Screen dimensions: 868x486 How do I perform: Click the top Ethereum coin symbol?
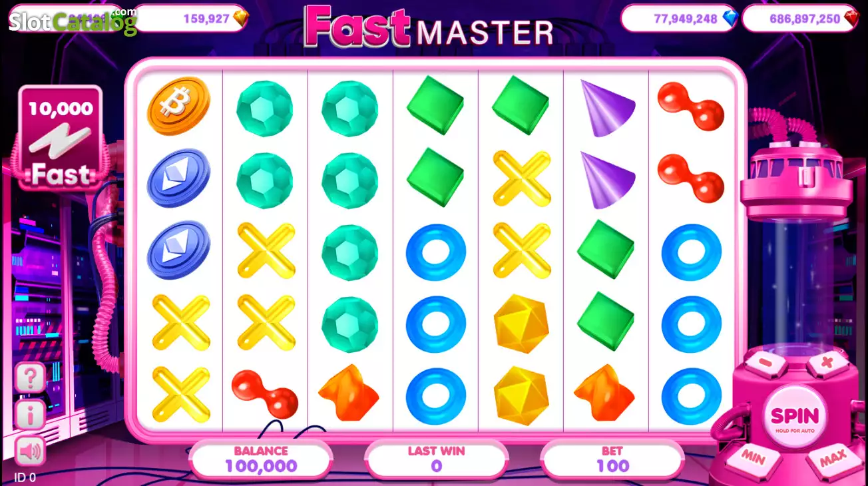click(178, 178)
